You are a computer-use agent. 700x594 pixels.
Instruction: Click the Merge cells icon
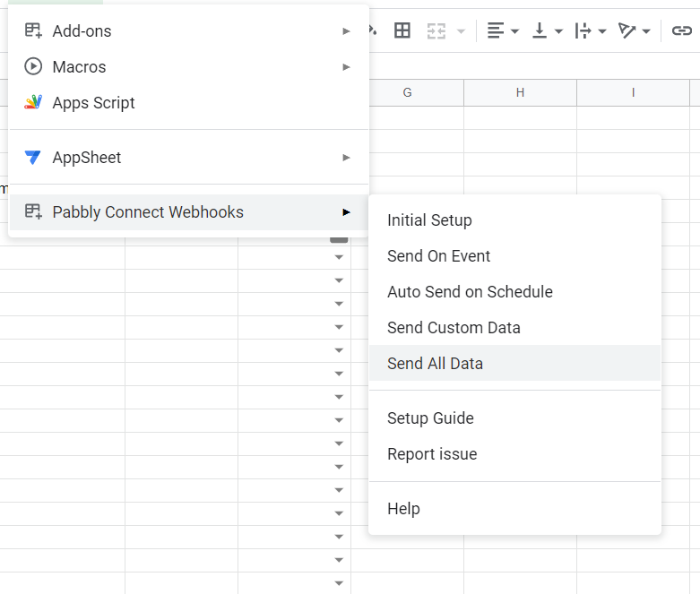(x=436, y=31)
